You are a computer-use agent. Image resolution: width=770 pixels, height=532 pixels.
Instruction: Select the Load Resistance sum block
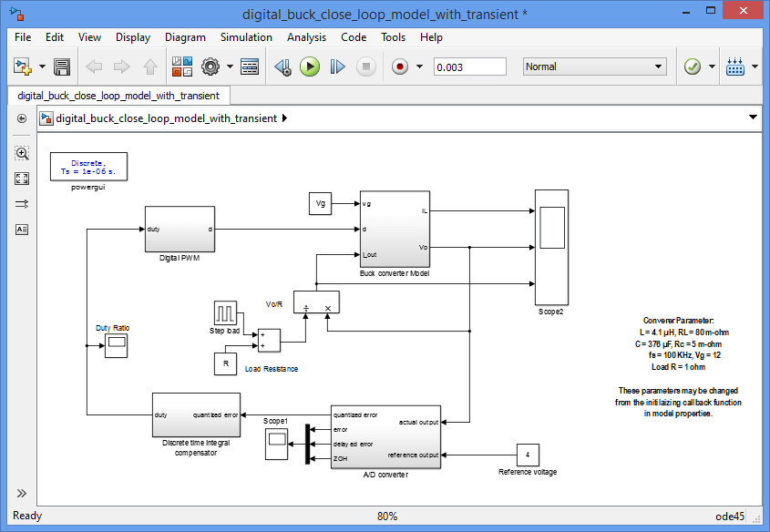(x=269, y=340)
